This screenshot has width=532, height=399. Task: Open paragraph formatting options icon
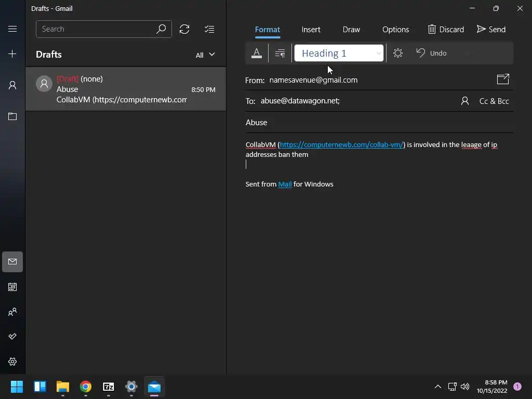pos(280,54)
